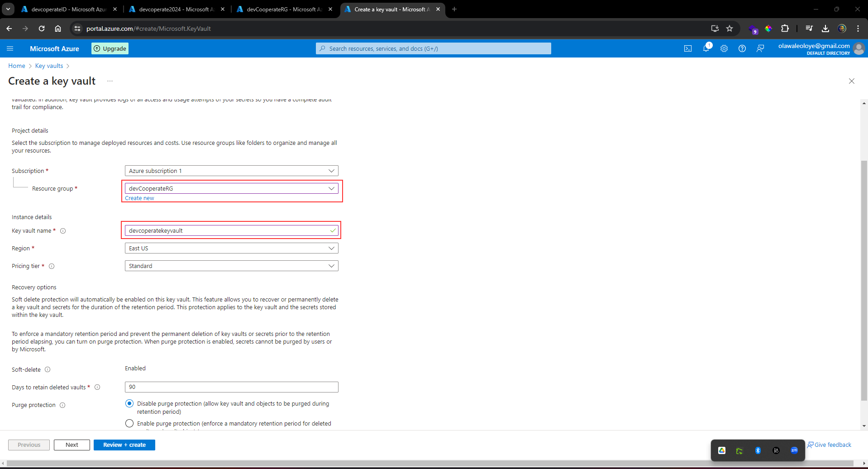
Task: Go to Key vaults breadcrumb link
Action: [49, 66]
